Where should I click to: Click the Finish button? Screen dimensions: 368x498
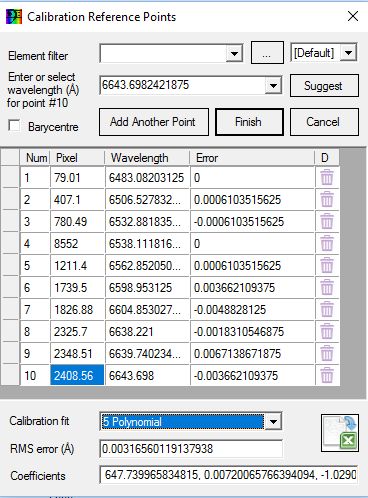click(249, 122)
